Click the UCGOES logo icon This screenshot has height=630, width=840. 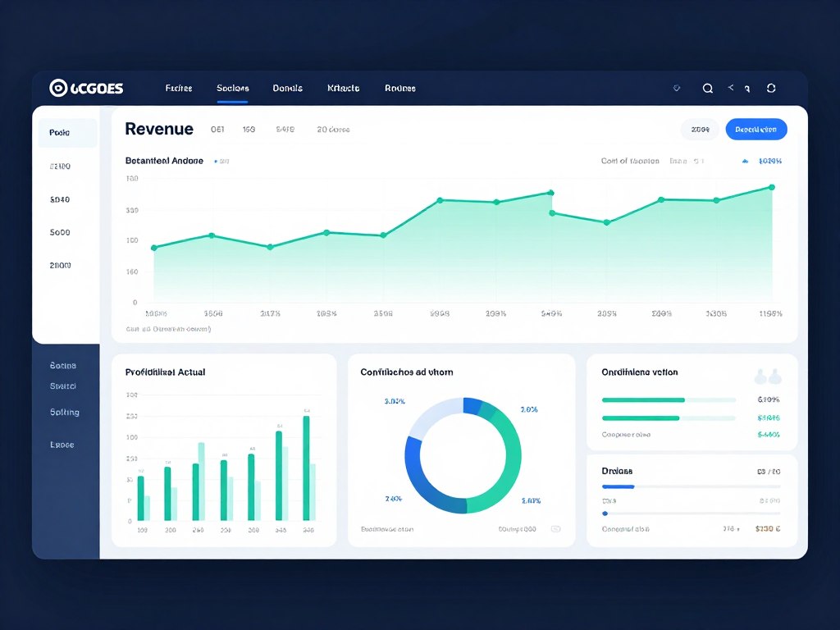(x=57, y=88)
